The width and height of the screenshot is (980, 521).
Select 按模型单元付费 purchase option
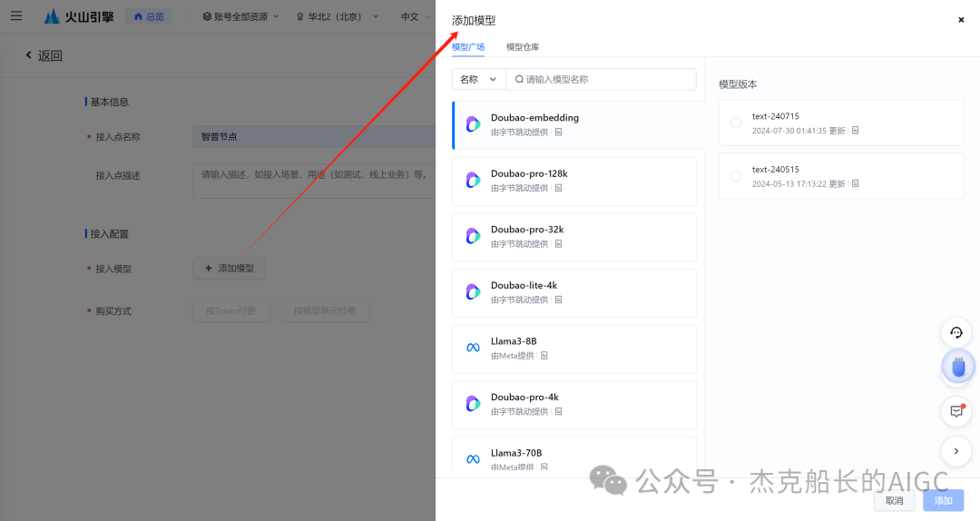point(324,310)
